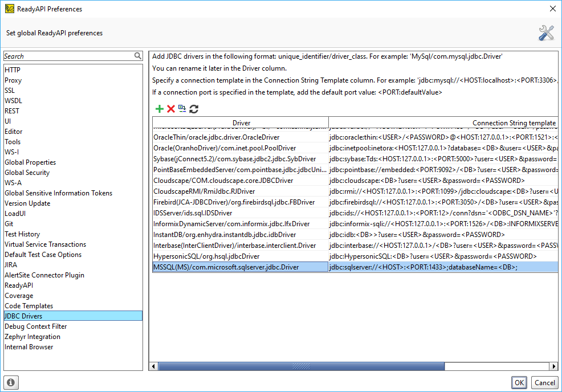
Task: Click the jdbc:HypersonicSQL connection string cell
Action: click(x=443, y=256)
